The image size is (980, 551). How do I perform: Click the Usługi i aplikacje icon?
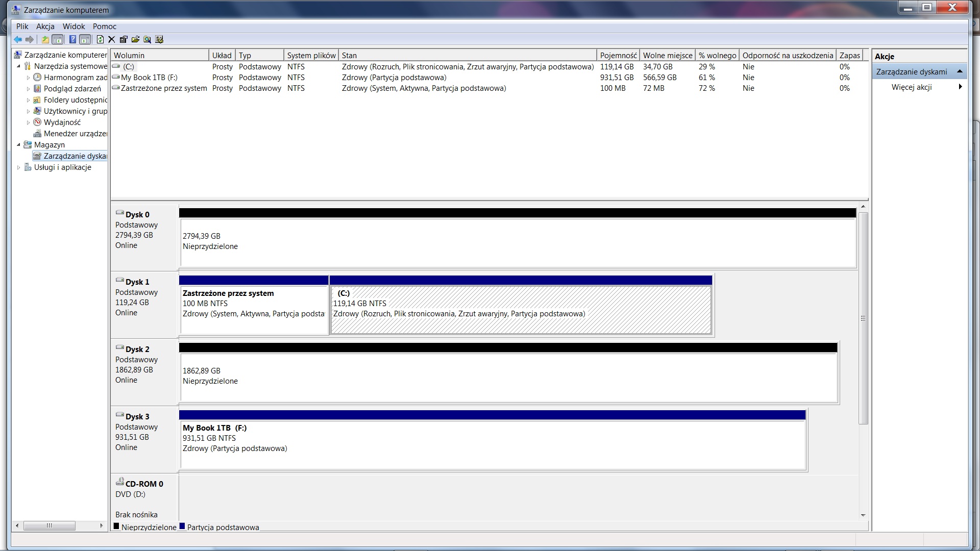(28, 167)
